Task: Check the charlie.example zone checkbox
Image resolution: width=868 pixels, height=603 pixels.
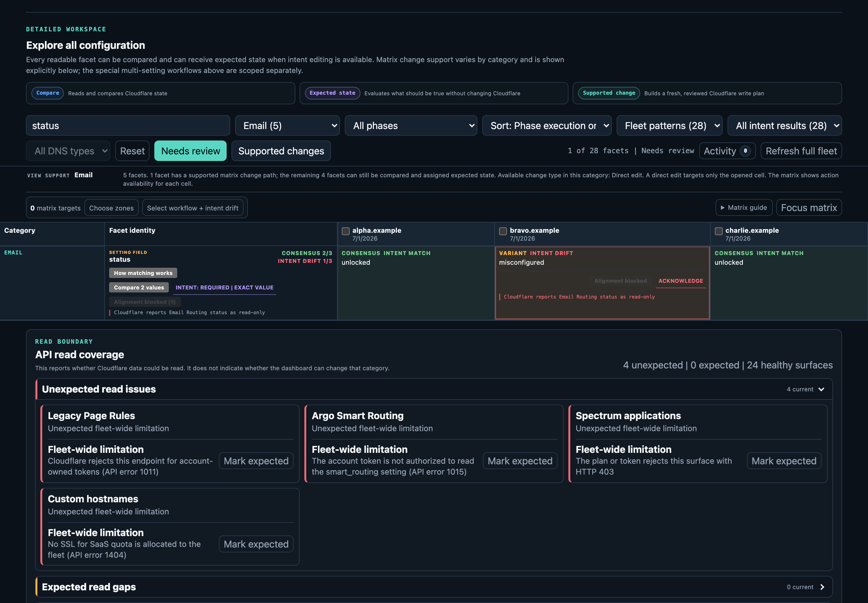Action: (719, 231)
